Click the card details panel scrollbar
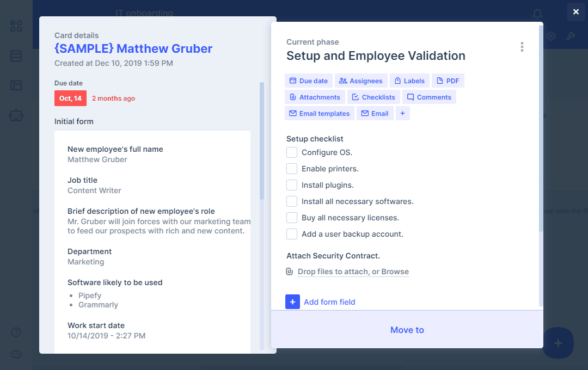This screenshot has width=588, height=370. pos(262,141)
